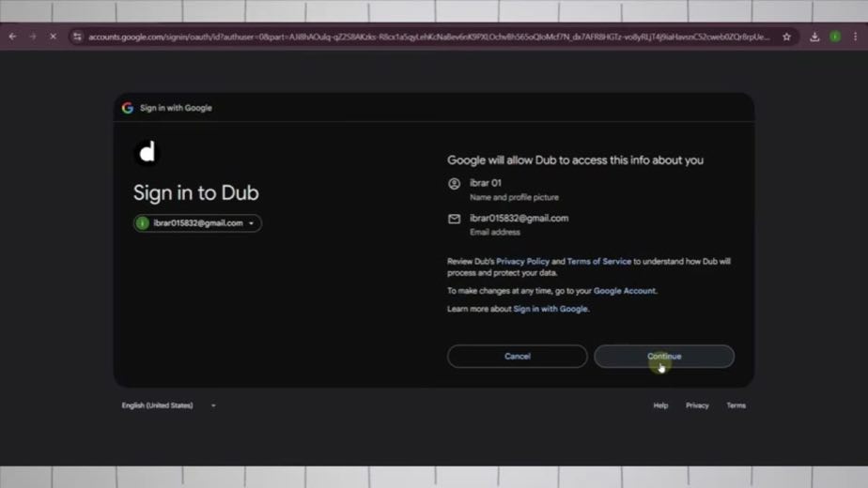Click the Dub app logo
This screenshot has height=488, width=868.
tap(147, 153)
